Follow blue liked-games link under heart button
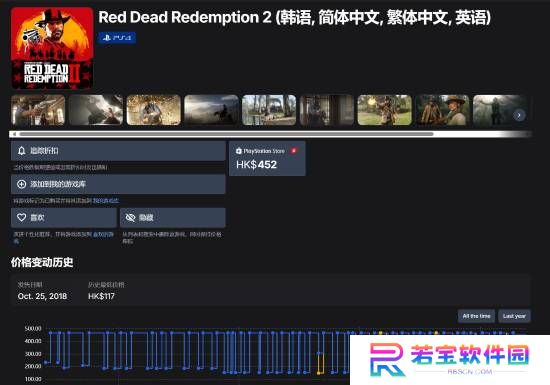Viewport: 550px width, 385px height. [x=103, y=234]
